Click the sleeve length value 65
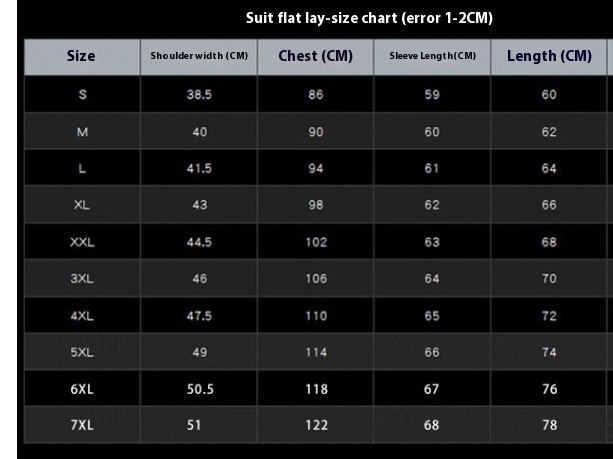The width and height of the screenshot is (613, 459). click(432, 316)
